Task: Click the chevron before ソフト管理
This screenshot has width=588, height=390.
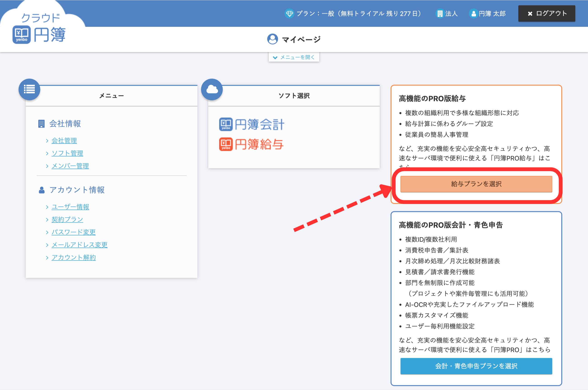Action: point(47,153)
